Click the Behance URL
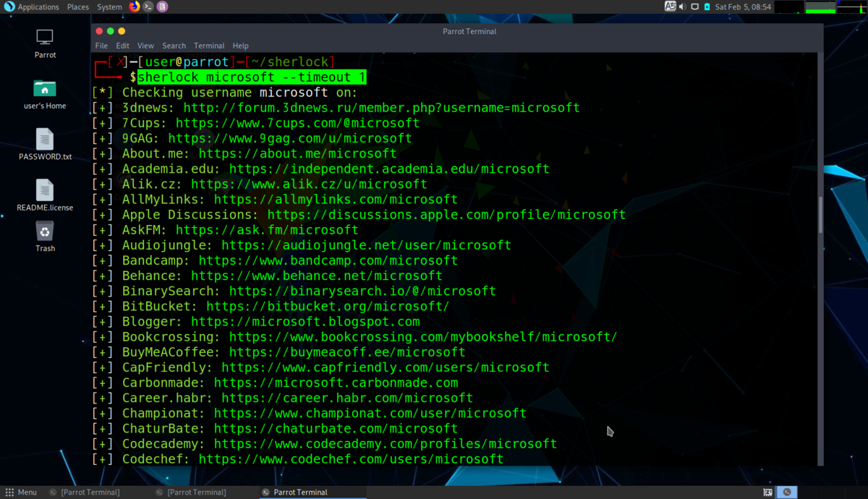Image resolution: width=868 pixels, height=499 pixels. coord(317,276)
